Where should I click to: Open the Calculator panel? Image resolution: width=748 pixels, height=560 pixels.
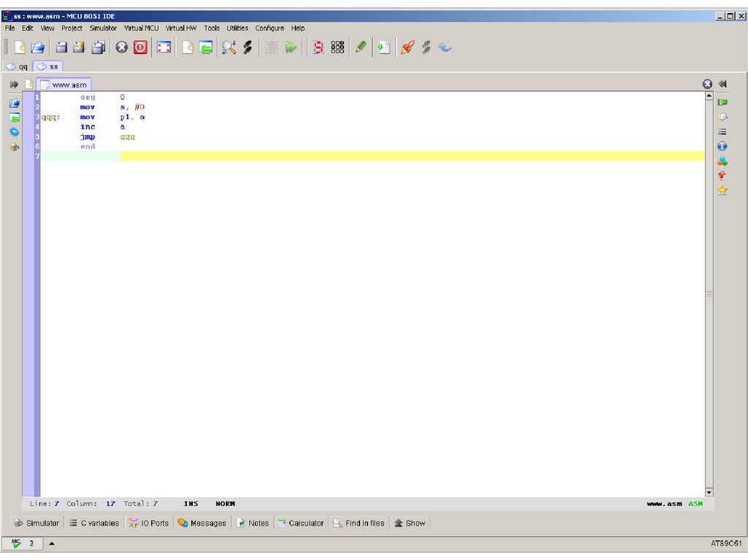[x=300, y=523]
